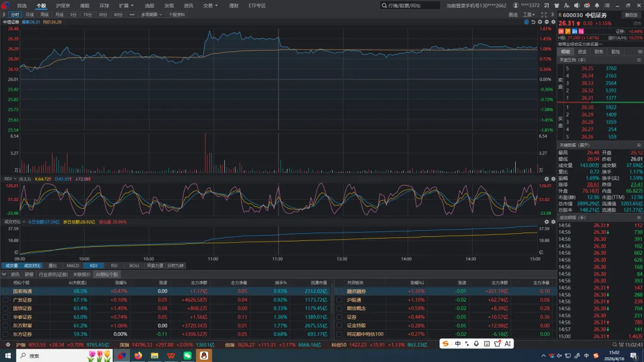Toggle the sound speaker icon
Screen dimensions: 644x362
[x=577, y=5]
